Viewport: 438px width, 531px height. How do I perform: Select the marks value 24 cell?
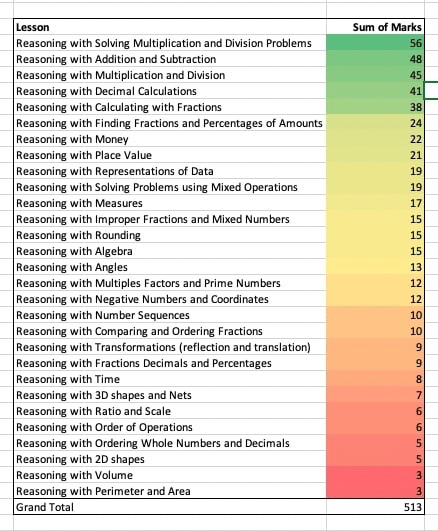tap(375, 123)
